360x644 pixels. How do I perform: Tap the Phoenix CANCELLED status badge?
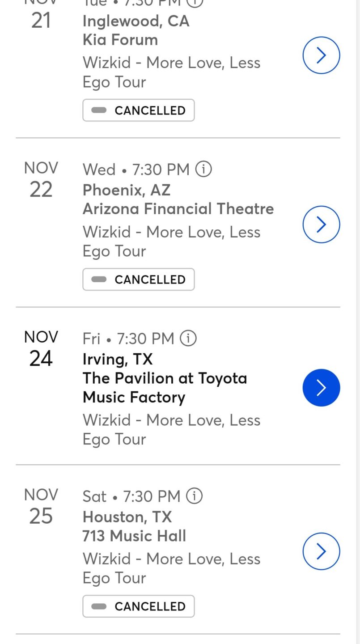pyautogui.click(x=139, y=280)
